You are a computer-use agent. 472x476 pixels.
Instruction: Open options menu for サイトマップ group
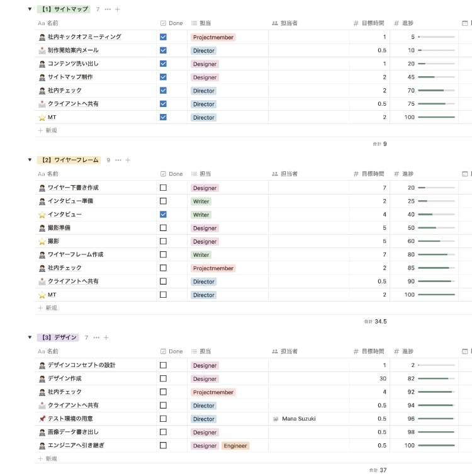108,9
